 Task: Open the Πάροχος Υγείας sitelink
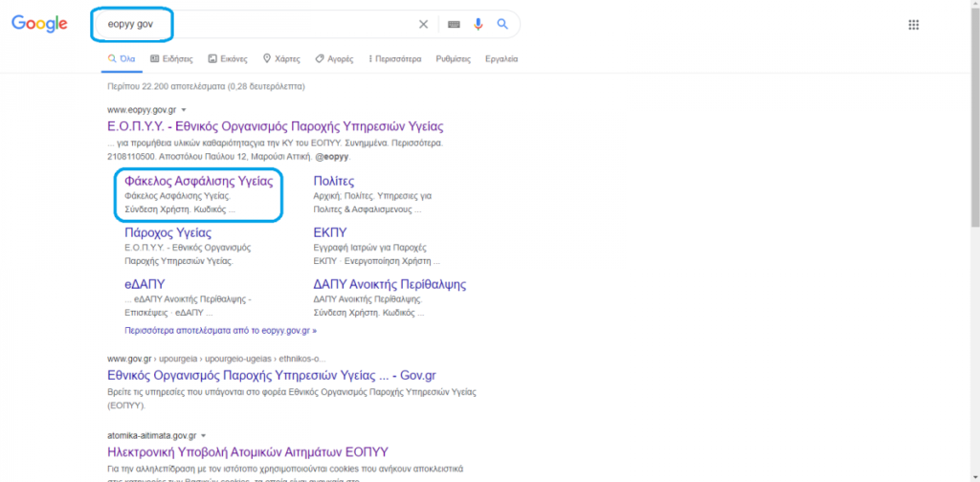point(168,233)
